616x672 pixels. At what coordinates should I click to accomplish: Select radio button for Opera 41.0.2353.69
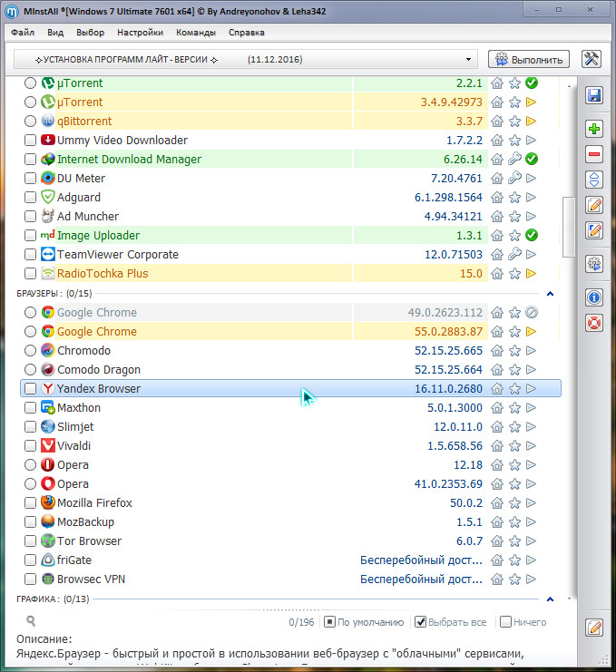tap(30, 484)
